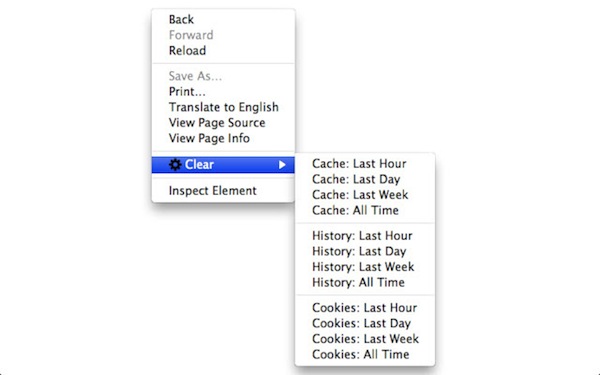Expand the Clear submenu arrow

pos(282,165)
